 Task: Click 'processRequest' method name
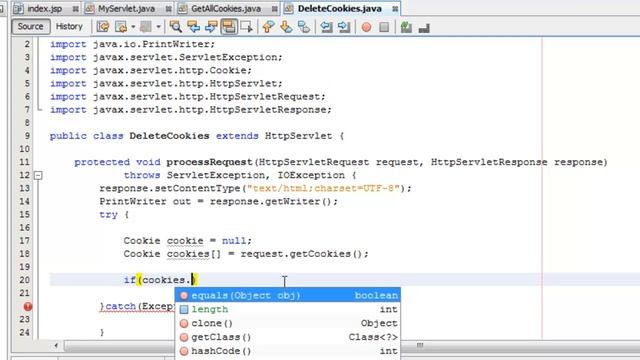pyautogui.click(x=209, y=162)
